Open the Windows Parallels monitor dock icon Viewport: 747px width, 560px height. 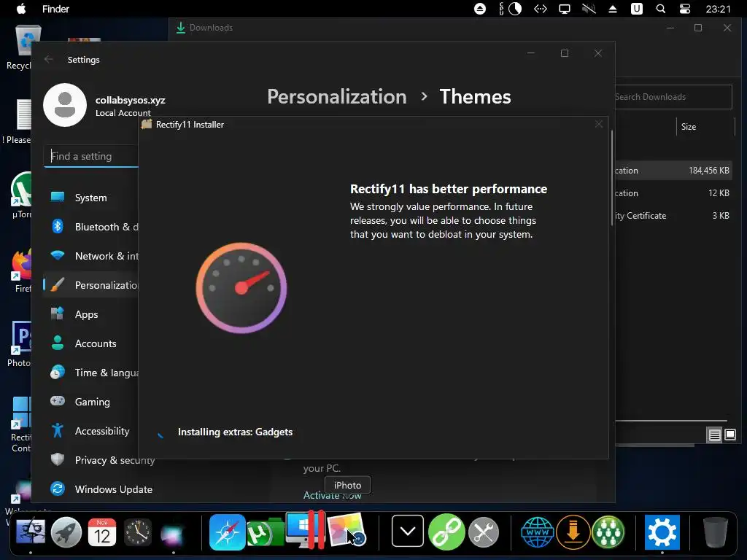point(306,529)
